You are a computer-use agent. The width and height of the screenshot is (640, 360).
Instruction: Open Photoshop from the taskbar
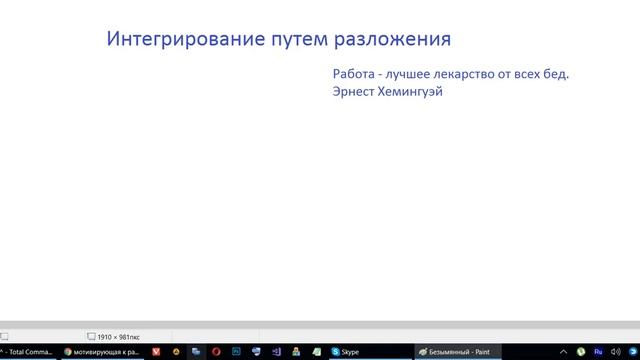click(236, 352)
